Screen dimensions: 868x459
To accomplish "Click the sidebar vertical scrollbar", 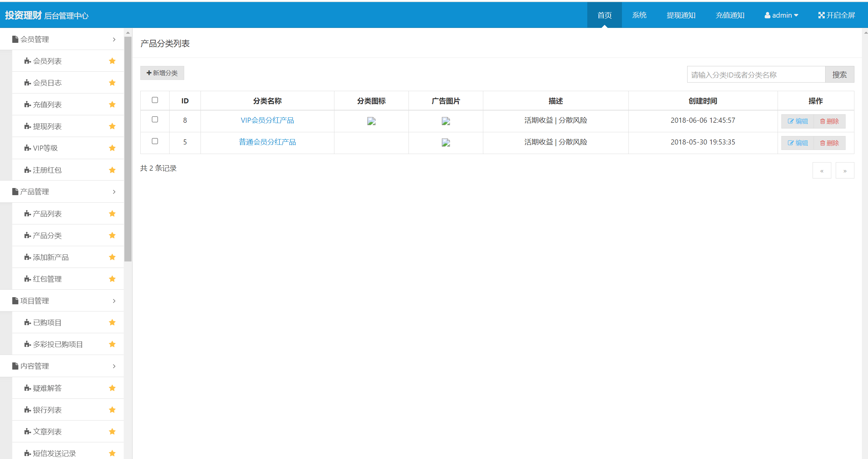I will click(x=128, y=149).
